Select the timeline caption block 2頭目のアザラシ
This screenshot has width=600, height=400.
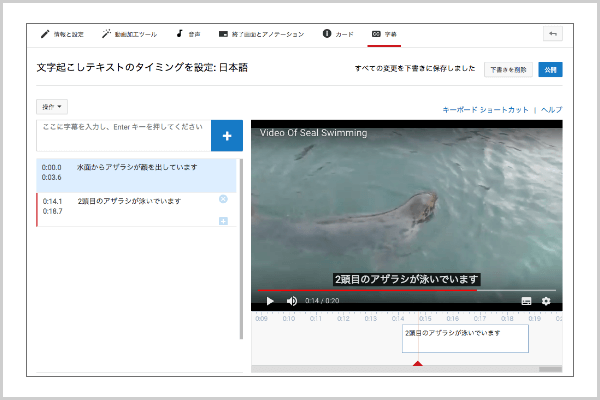click(x=465, y=339)
